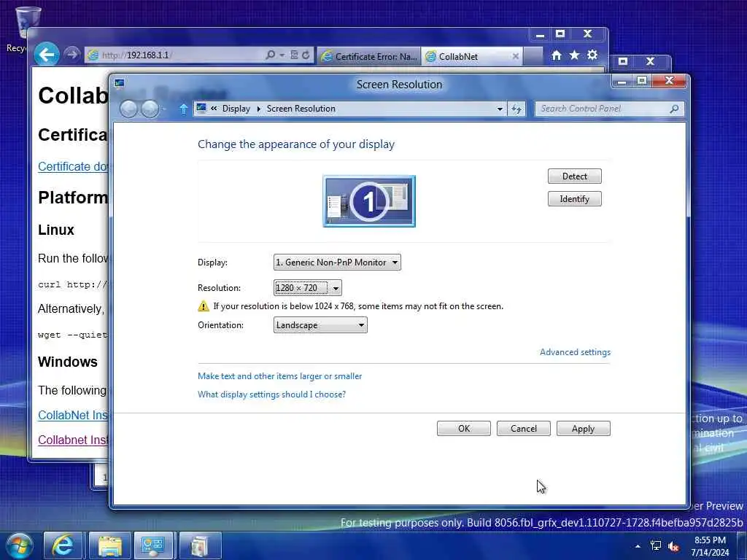Click the IE compatibility view icon

pyautogui.click(x=295, y=55)
